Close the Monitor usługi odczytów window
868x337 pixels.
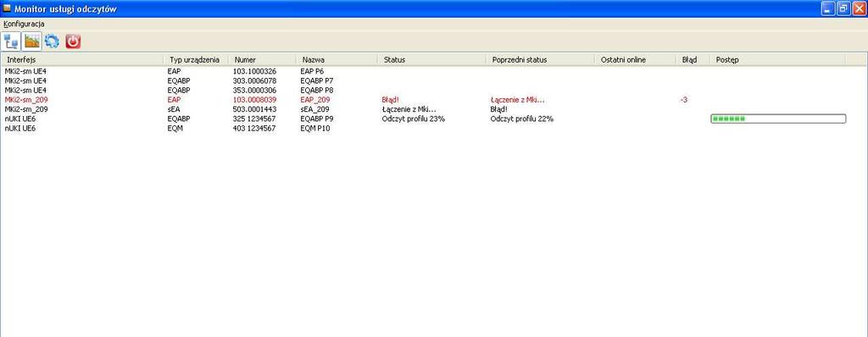(859, 8)
